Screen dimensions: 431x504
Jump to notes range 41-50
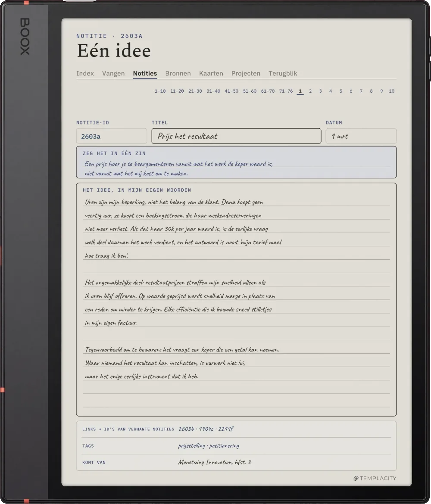click(x=231, y=91)
